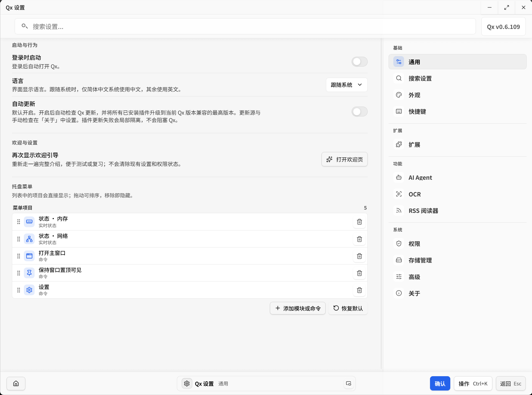Image resolution: width=532 pixels, height=395 pixels.
Task: Select OCR in sidebar
Action: 457,194
